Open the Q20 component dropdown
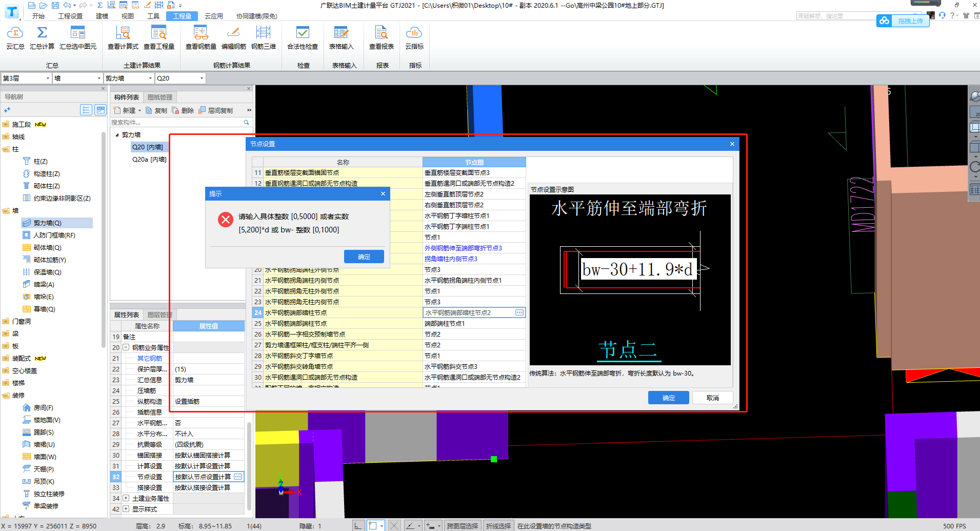 pyautogui.click(x=202, y=78)
